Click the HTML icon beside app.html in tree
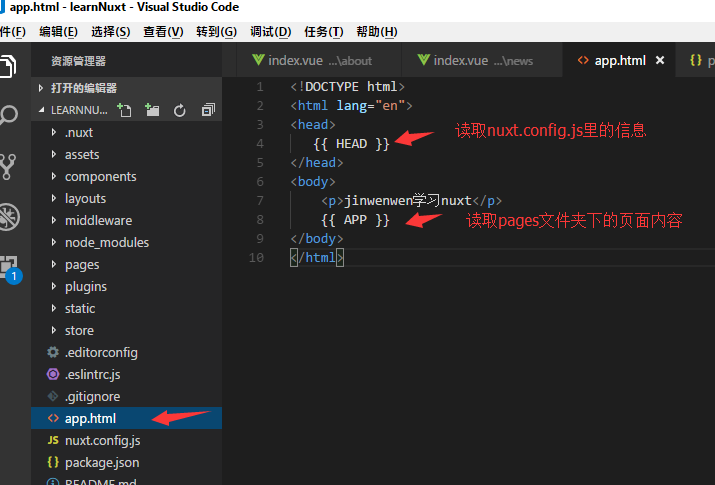This screenshot has height=485, width=715. (x=53, y=418)
